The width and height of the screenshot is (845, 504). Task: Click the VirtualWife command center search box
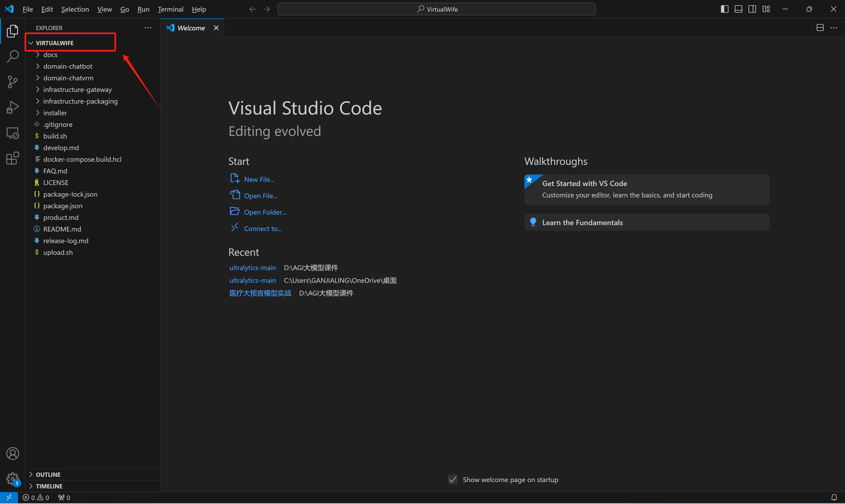pos(436,9)
